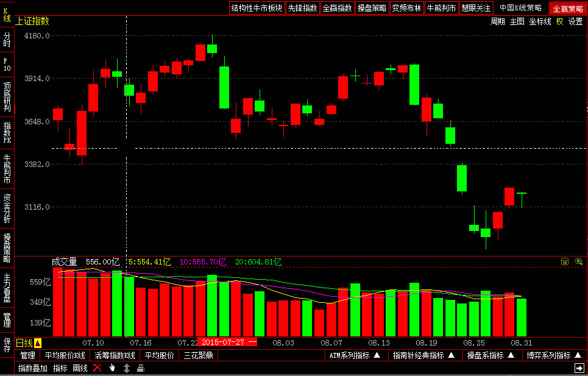Toggle the yellow 权 adjustment option
This screenshot has width=588, height=376.
click(559, 21)
